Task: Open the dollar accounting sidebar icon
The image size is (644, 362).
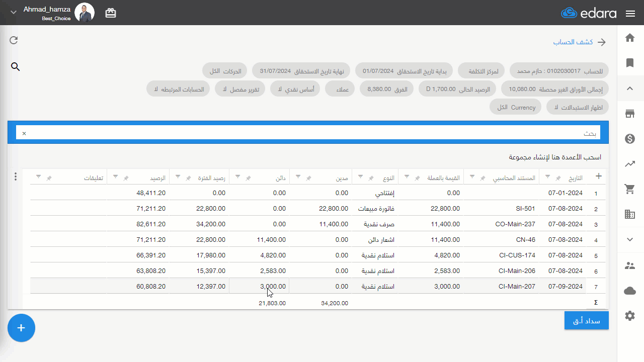Action: [630, 139]
